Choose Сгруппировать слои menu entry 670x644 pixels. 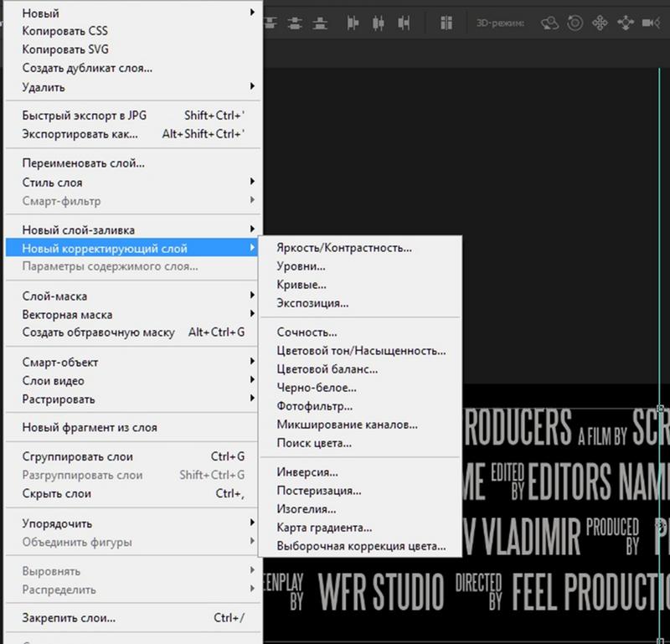point(131,456)
